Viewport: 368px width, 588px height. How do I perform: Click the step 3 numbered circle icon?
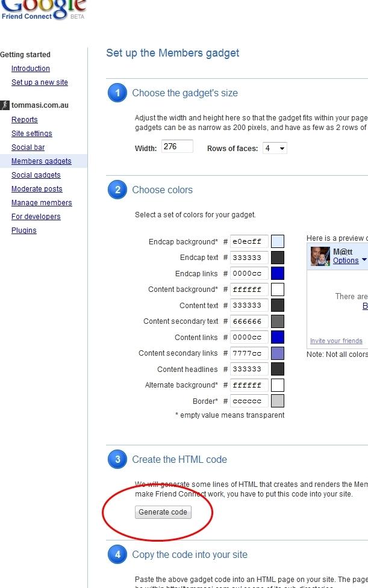tap(117, 460)
